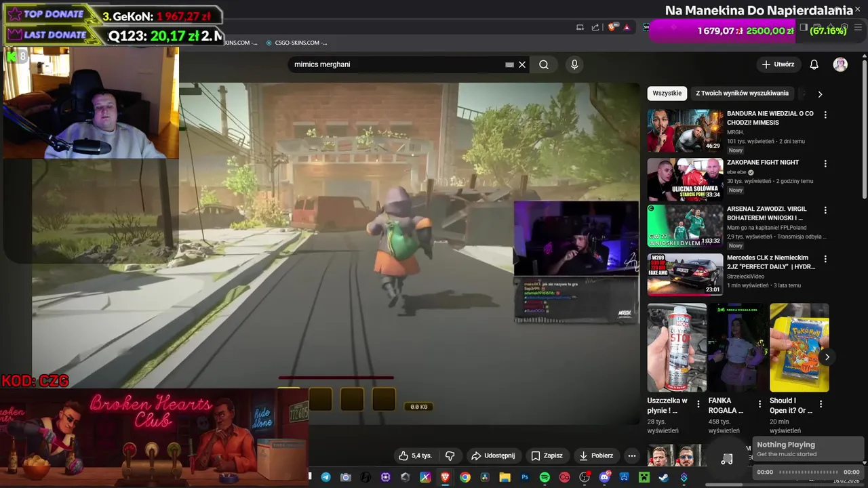Show next shorts with arrow

coord(827,357)
